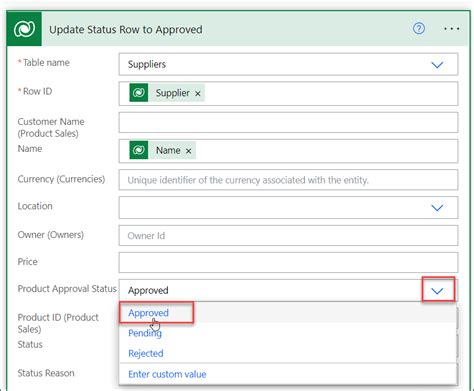Click the Dataverse icon on Name token
Screen dimensions: 474x391
tap(139, 150)
